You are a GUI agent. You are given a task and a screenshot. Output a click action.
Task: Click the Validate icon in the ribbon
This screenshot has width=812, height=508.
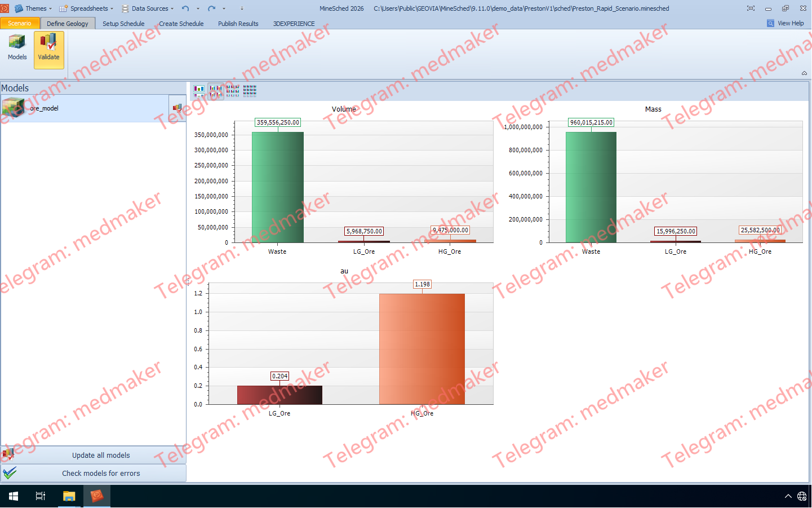click(48, 48)
